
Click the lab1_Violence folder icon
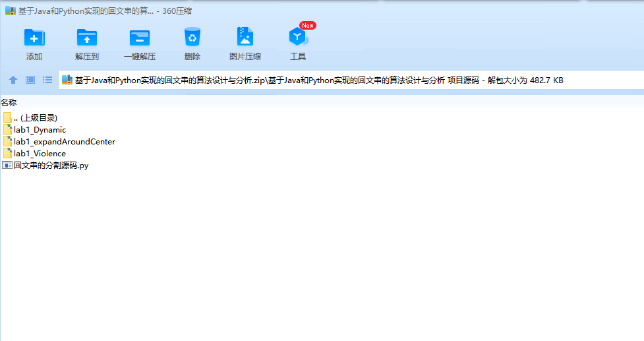tap(7, 154)
